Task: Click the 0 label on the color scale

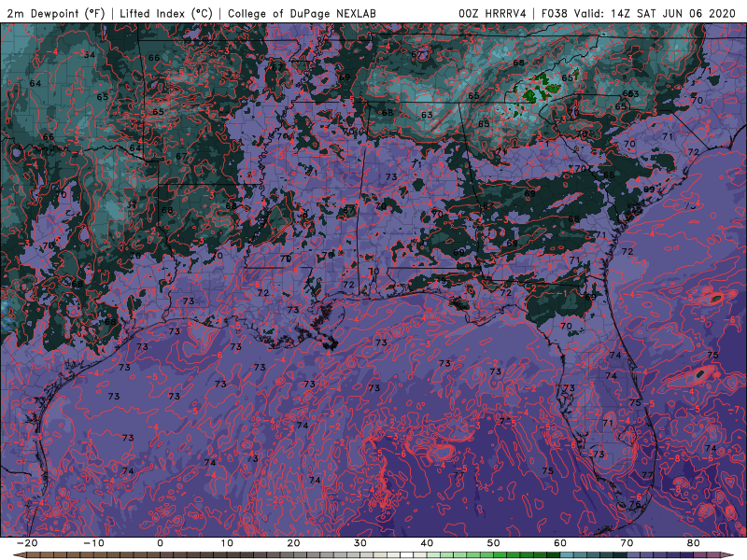Action: (x=160, y=543)
